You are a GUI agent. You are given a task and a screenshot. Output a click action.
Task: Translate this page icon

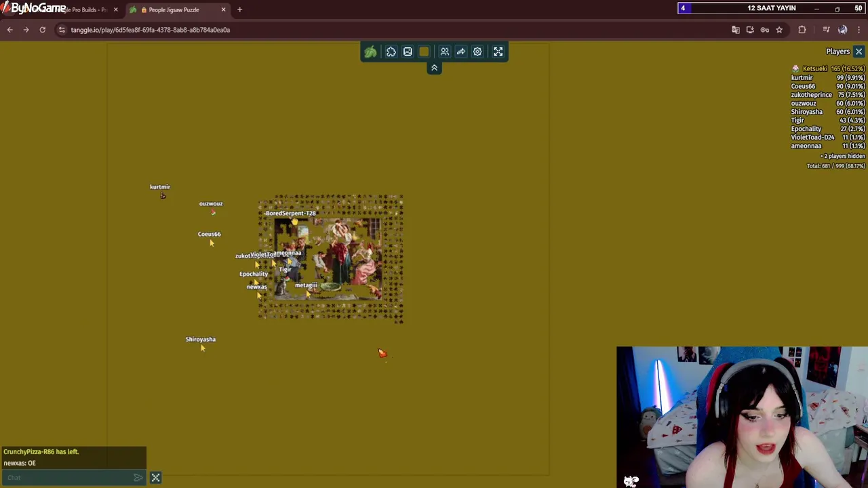(735, 30)
